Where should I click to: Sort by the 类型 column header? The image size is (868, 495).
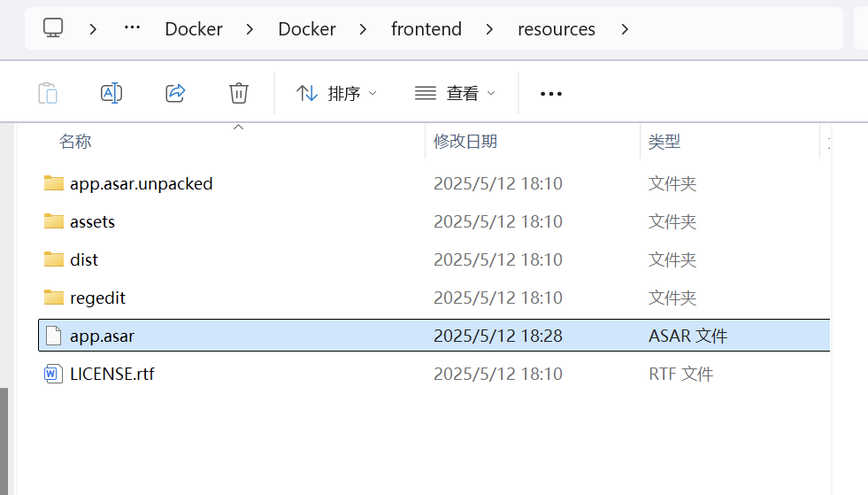(x=664, y=142)
